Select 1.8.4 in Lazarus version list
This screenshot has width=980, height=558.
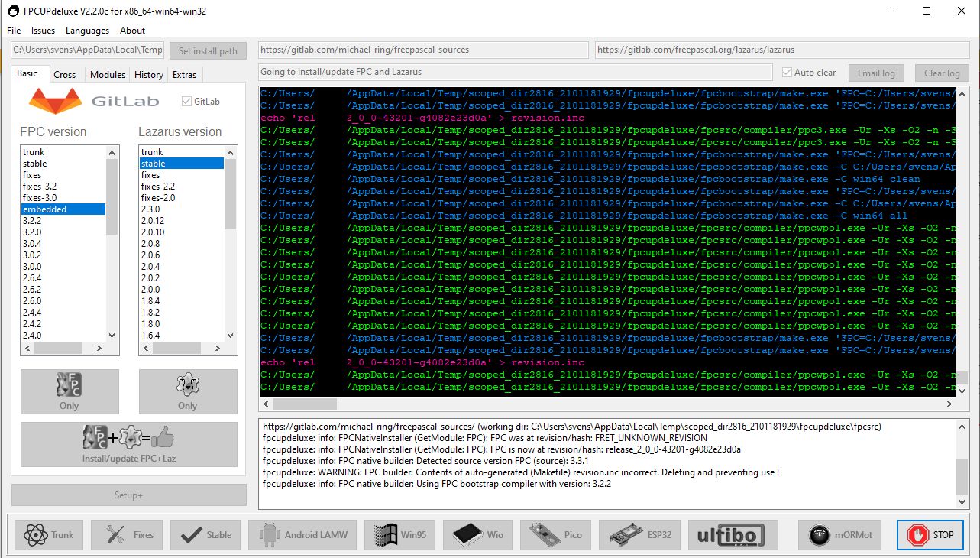[x=182, y=301]
